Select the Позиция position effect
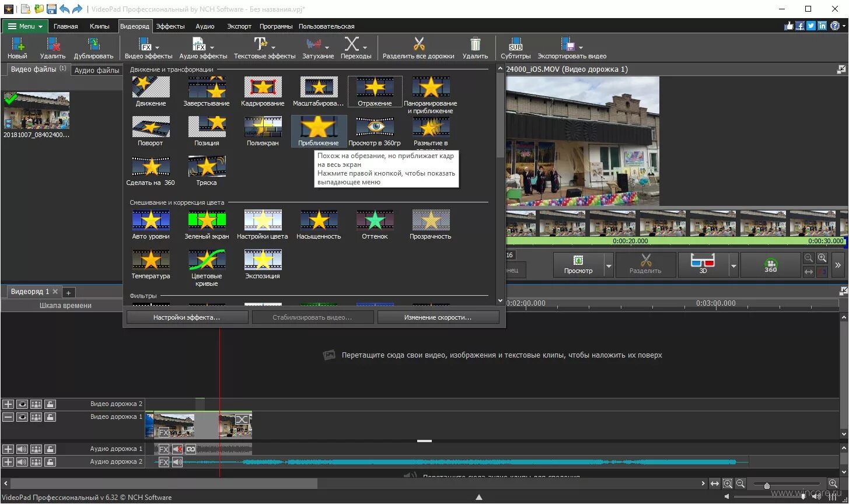This screenshot has height=504, width=849. click(x=207, y=131)
